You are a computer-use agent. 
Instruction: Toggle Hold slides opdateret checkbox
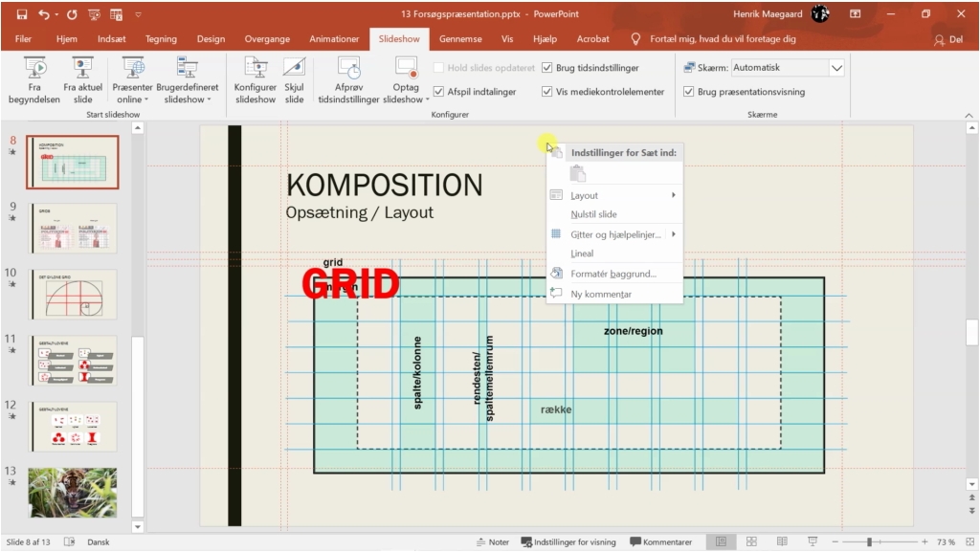click(x=438, y=67)
